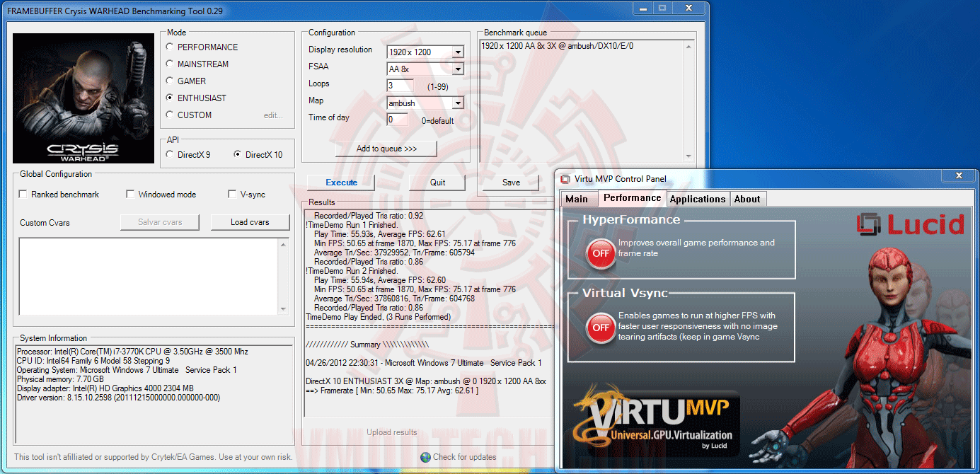The width and height of the screenshot is (980, 474).
Task: Toggle the Virtual Vsync OFF switch
Action: [x=601, y=328]
